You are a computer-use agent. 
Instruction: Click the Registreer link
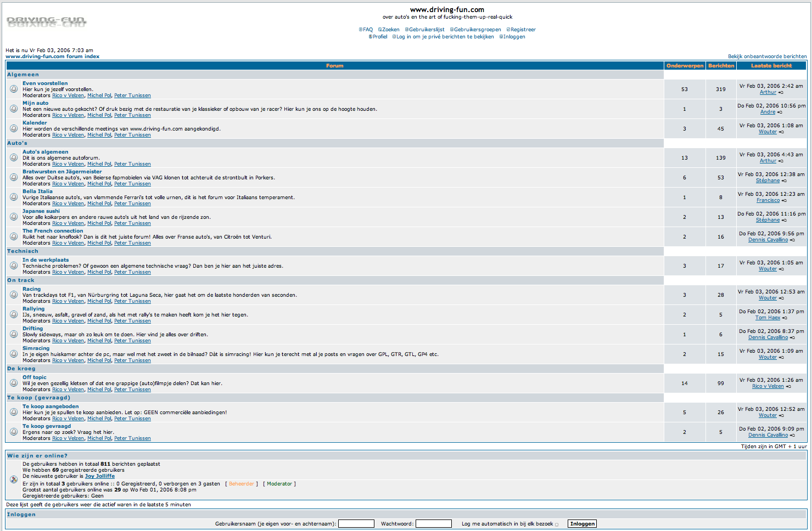[x=523, y=30]
